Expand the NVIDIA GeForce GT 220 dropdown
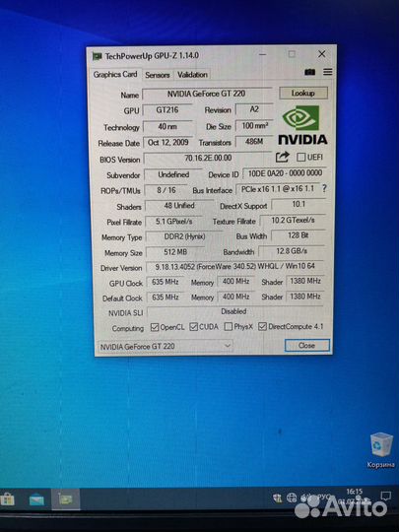The height and width of the screenshot is (532, 399). [x=166, y=346]
